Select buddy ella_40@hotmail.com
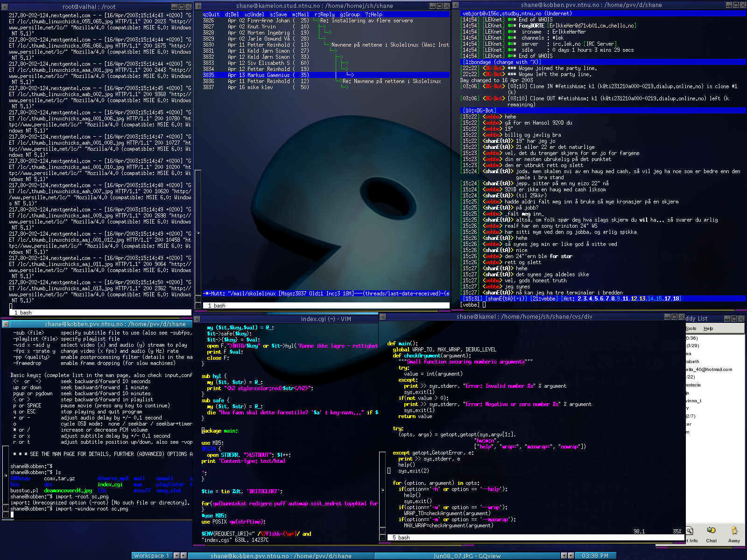Image resolution: width=747 pixels, height=560 pixels. 709,369
